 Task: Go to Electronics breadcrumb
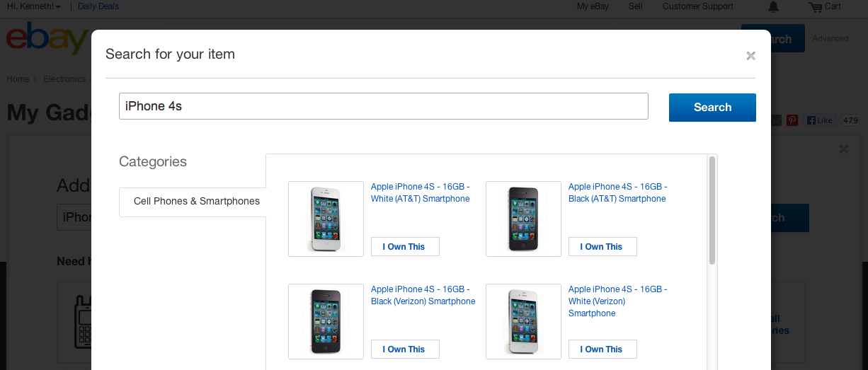[64, 79]
